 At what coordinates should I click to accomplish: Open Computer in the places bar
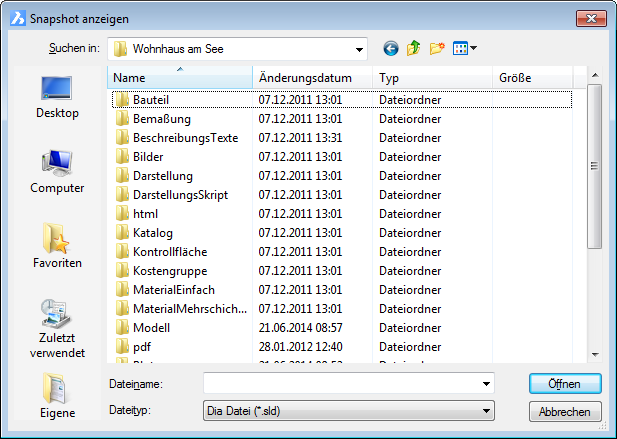(x=57, y=172)
